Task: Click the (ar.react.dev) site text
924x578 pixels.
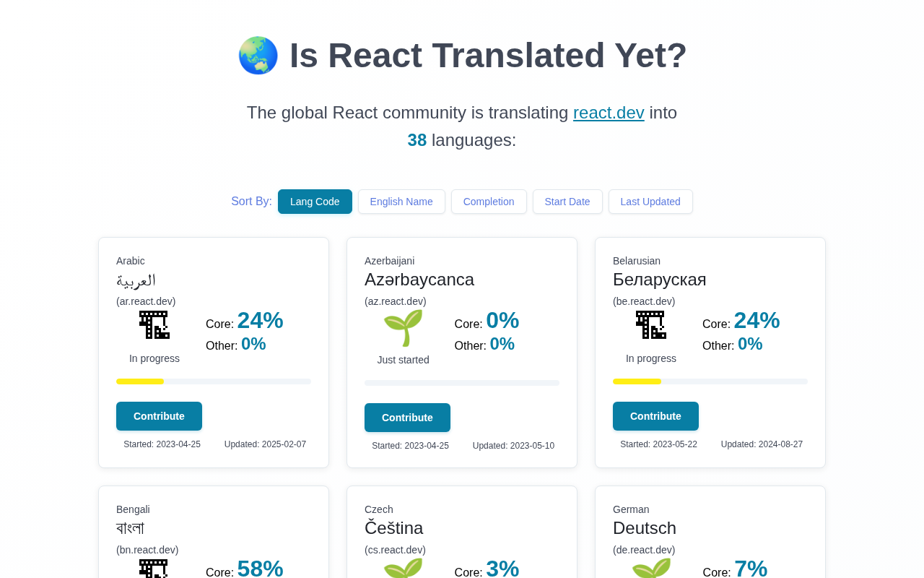Action: tap(146, 301)
